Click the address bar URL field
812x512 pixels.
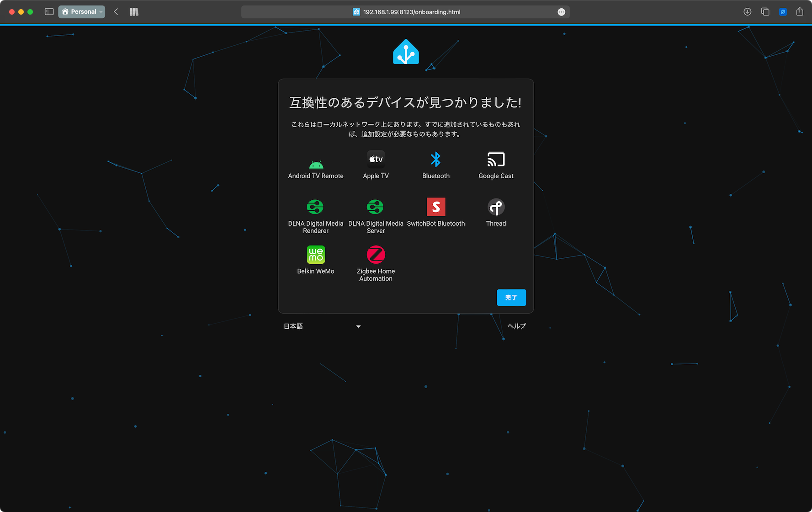[x=405, y=12]
